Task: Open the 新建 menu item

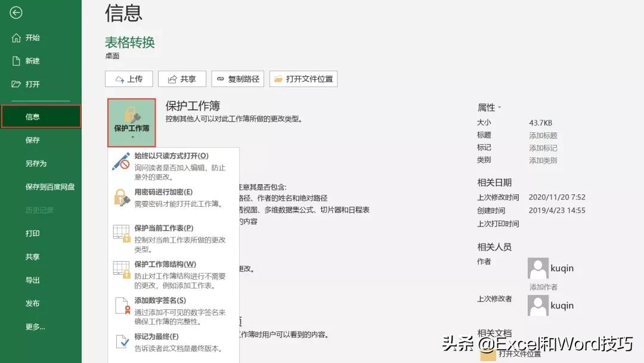Action: click(x=33, y=60)
